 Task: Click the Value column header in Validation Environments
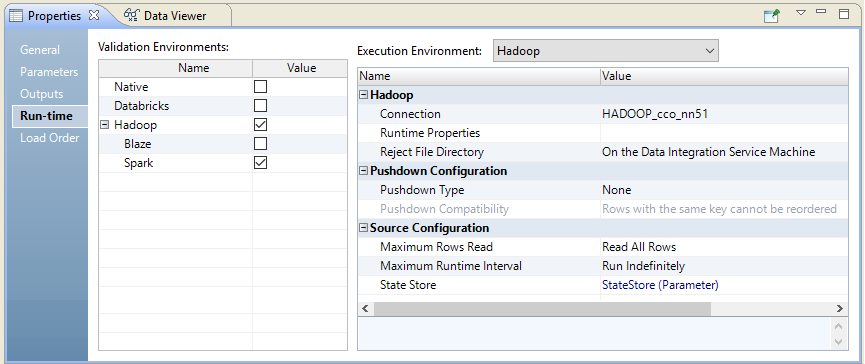pyautogui.click(x=301, y=68)
